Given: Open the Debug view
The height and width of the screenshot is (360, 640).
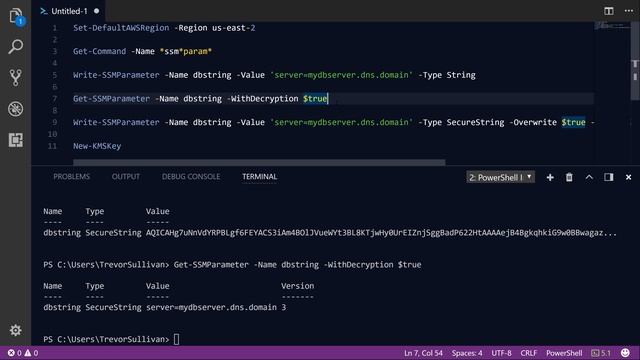Looking at the screenshot, I should click(x=16, y=109).
